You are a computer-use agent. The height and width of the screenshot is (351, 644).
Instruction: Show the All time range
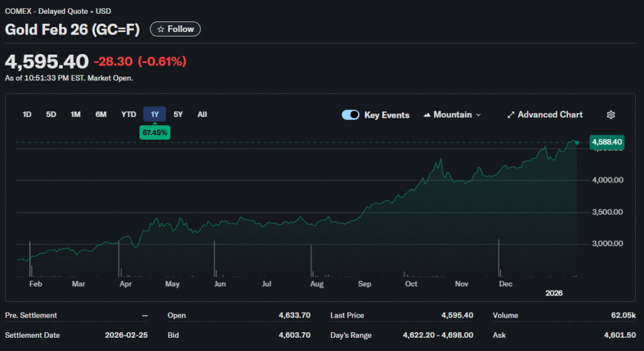click(x=202, y=114)
